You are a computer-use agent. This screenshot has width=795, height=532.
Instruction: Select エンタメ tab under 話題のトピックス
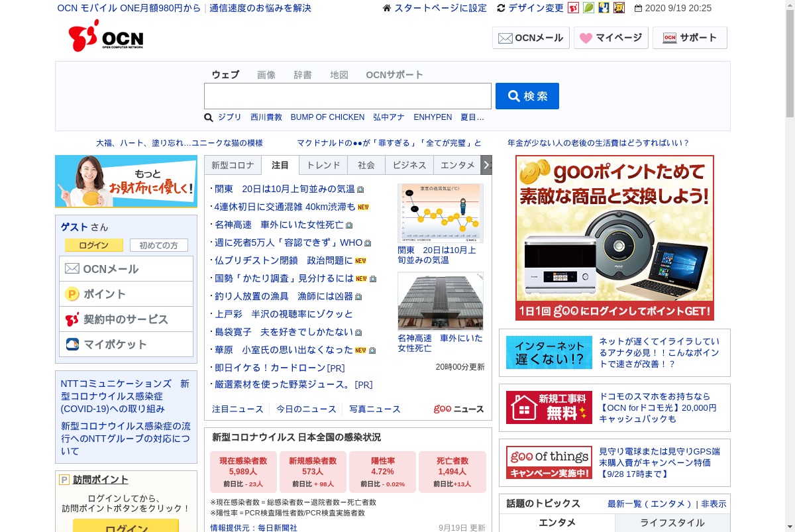coord(557,523)
